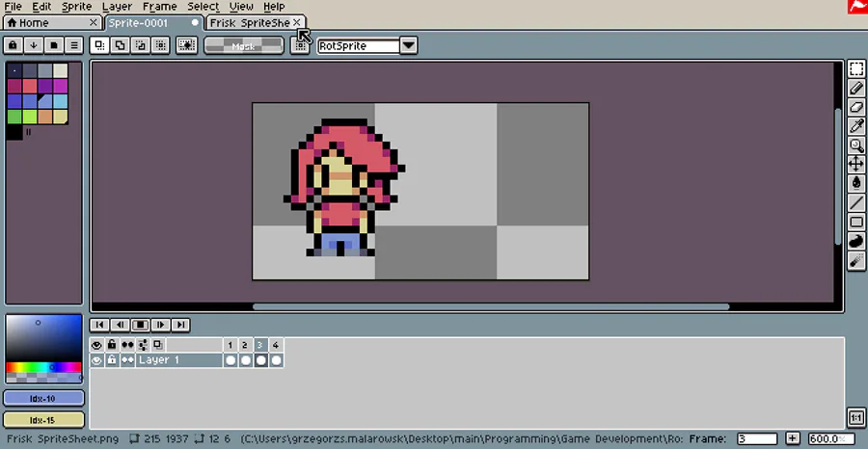
Task: Open the Frame menu
Action: pyautogui.click(x=159, y=7)
